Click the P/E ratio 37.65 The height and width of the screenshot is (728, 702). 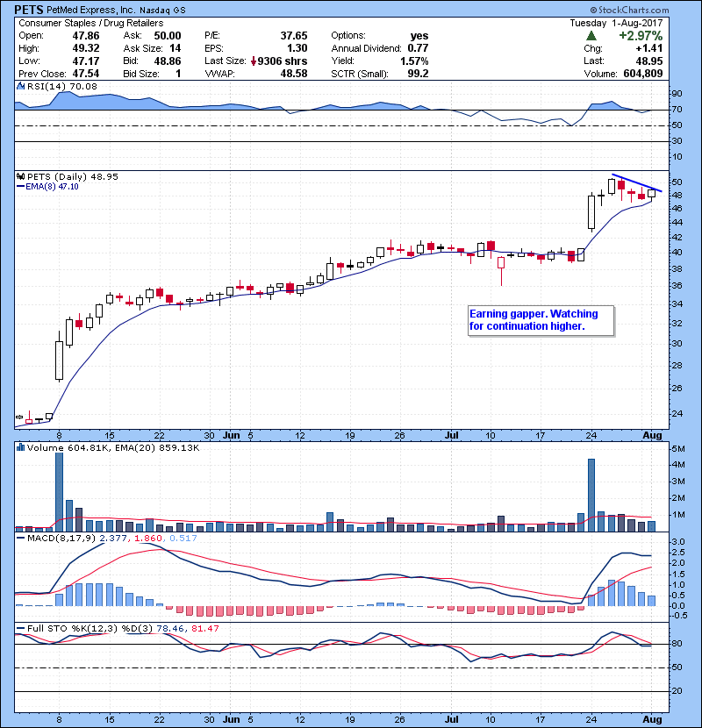tap(294, 36)
